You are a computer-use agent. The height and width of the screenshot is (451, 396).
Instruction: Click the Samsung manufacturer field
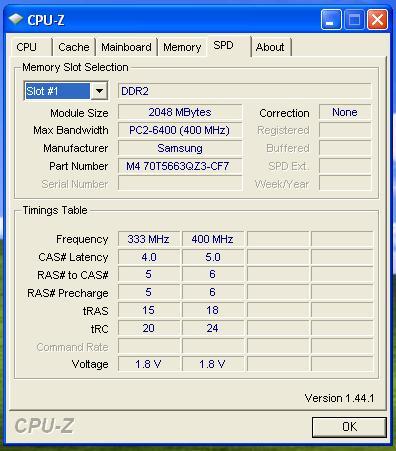pos(180,148)
